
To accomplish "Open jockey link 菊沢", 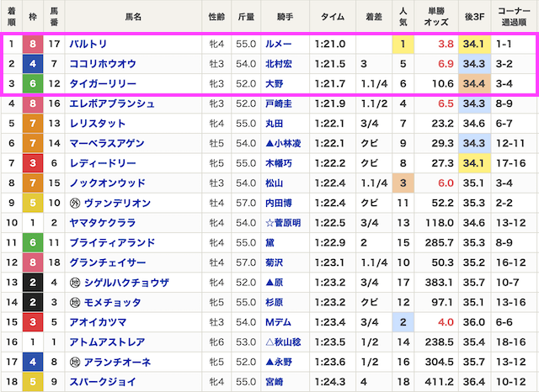I will coord(275,263).
